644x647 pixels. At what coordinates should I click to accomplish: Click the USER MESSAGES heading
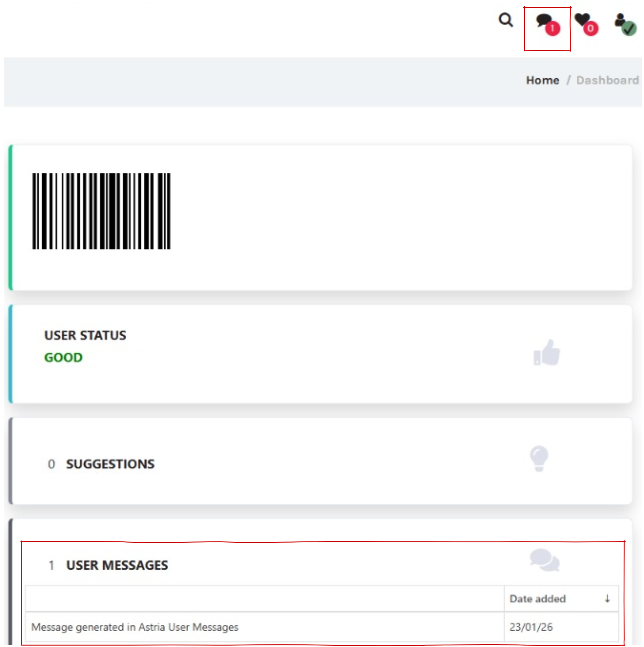tap(117, 565)
